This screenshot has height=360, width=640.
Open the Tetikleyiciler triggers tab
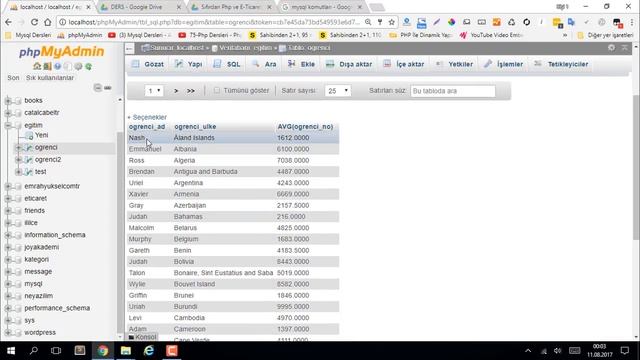point(562,64)
